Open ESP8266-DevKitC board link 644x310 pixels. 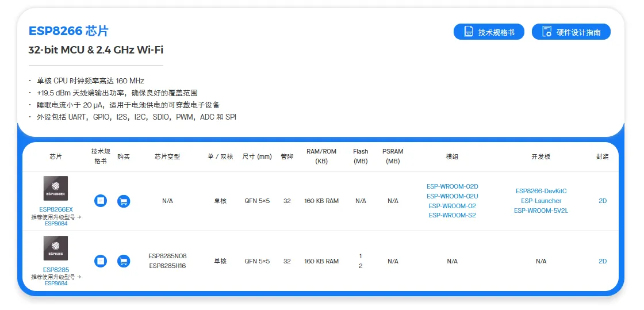[x=541, y=191]
